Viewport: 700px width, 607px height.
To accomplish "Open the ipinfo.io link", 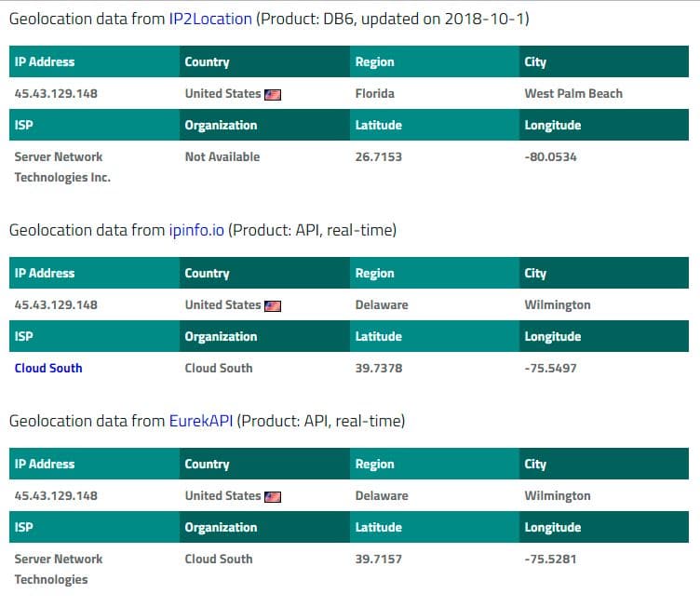I will pyautogui.click(x=196, y=230).
